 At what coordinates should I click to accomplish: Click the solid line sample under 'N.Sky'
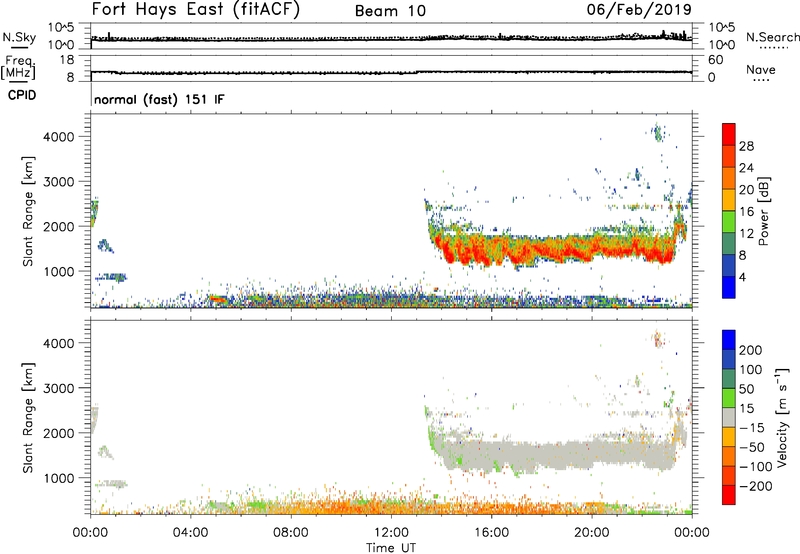coord(19,47)
